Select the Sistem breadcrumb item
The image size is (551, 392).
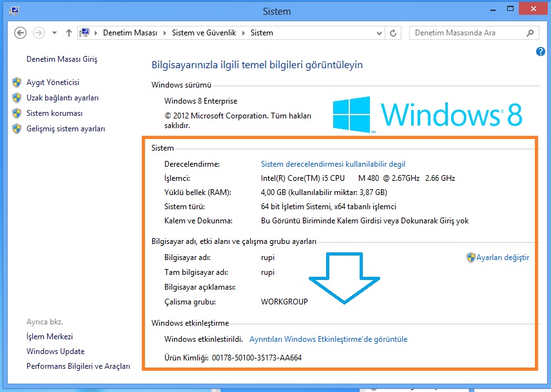pyautogui.click(x=262, y=33)
